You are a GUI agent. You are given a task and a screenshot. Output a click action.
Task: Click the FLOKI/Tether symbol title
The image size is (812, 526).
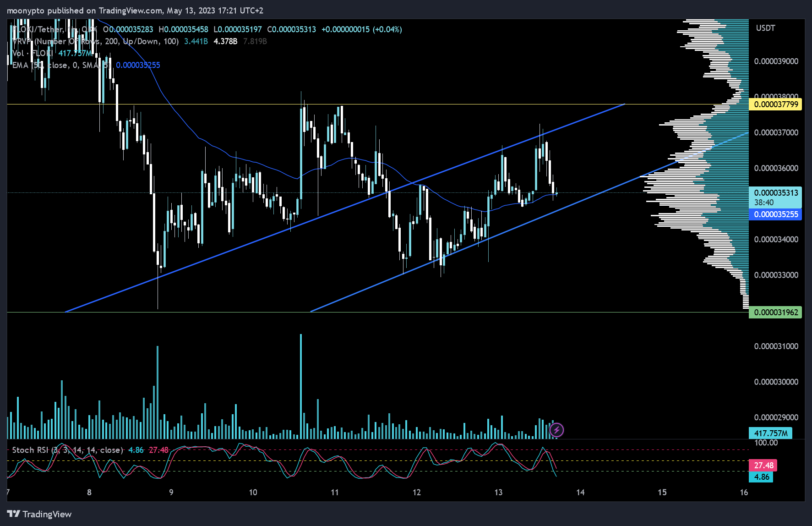pyautogui.click(x=54, y=29)
